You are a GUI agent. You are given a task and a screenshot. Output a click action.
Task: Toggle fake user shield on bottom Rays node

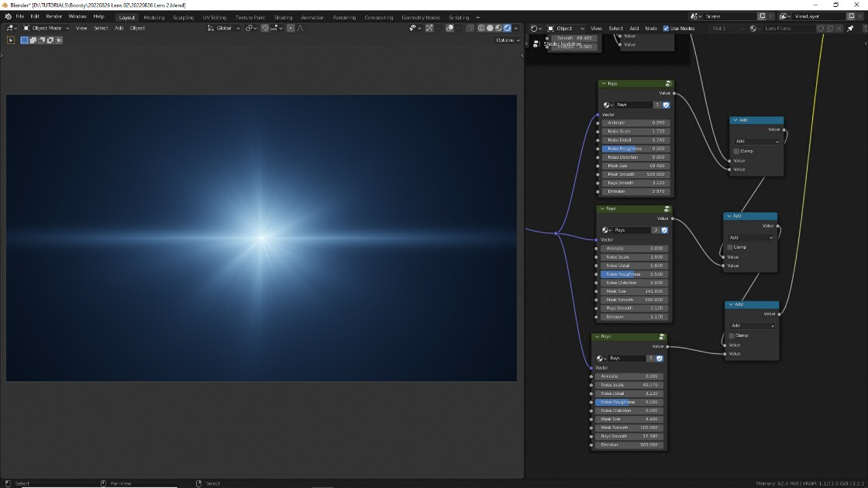click(660, 359)
